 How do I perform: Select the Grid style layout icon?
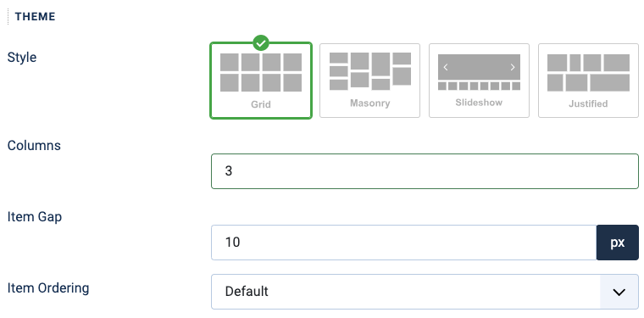click(x=261, y=81)
